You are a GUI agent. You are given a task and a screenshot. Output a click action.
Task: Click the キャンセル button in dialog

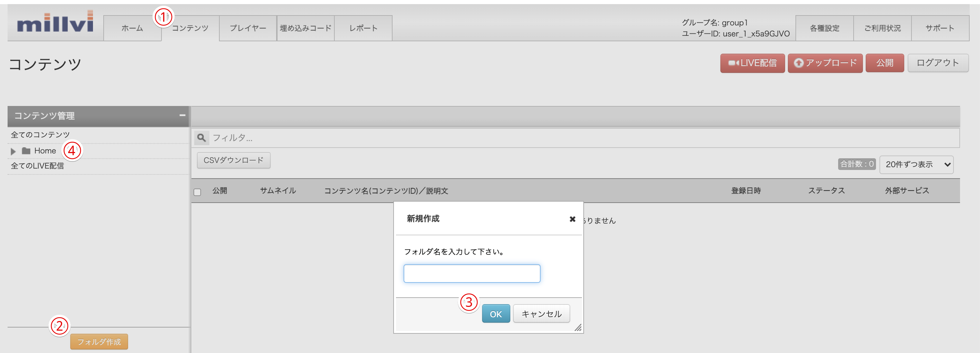(541, 314)
